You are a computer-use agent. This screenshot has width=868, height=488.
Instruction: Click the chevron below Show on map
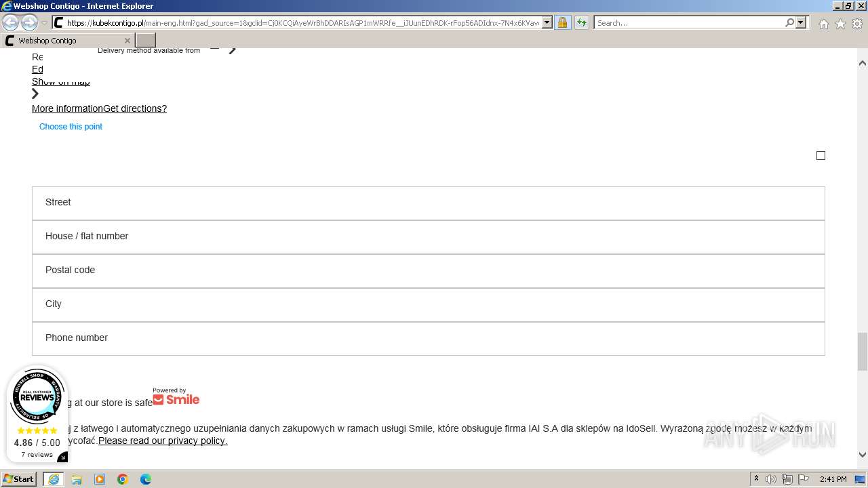35,94
